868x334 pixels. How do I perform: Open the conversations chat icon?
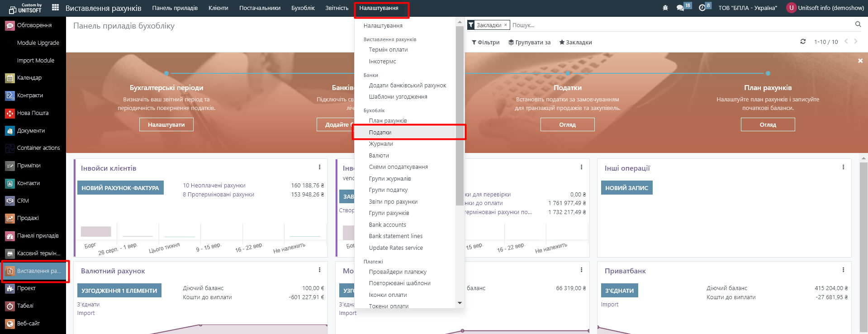tap(680, 8)
